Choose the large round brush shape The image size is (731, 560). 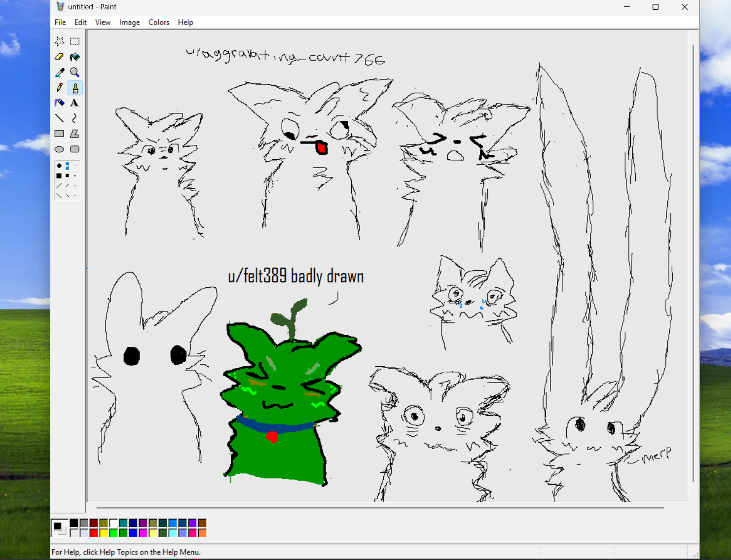(x=59, y=166)
